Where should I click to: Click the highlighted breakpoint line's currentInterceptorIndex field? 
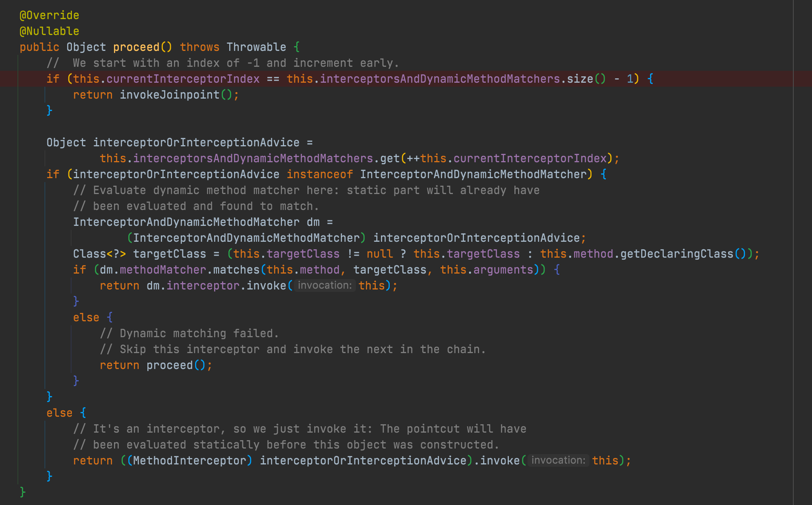point(183,79)
